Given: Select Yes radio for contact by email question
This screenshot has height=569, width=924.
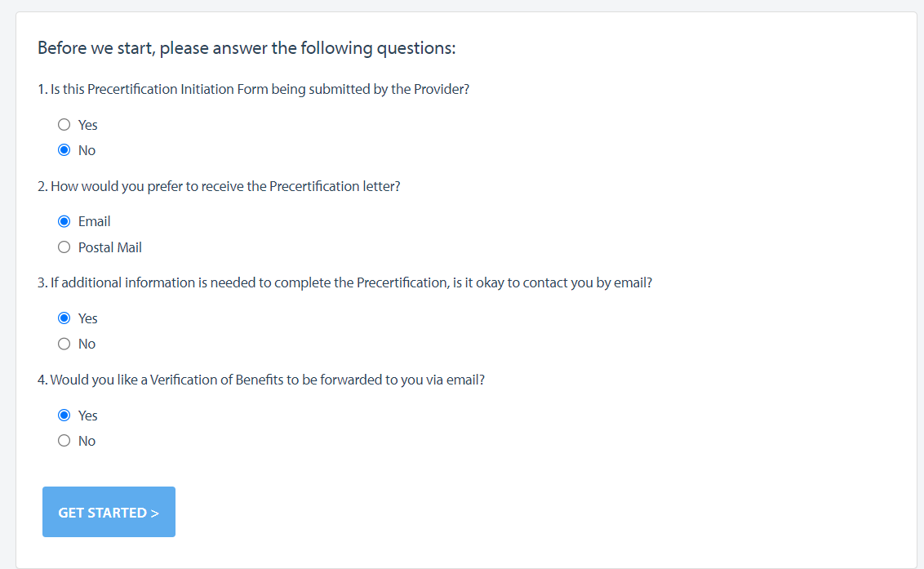Looking at the screenshot, I should pos(64,318).
